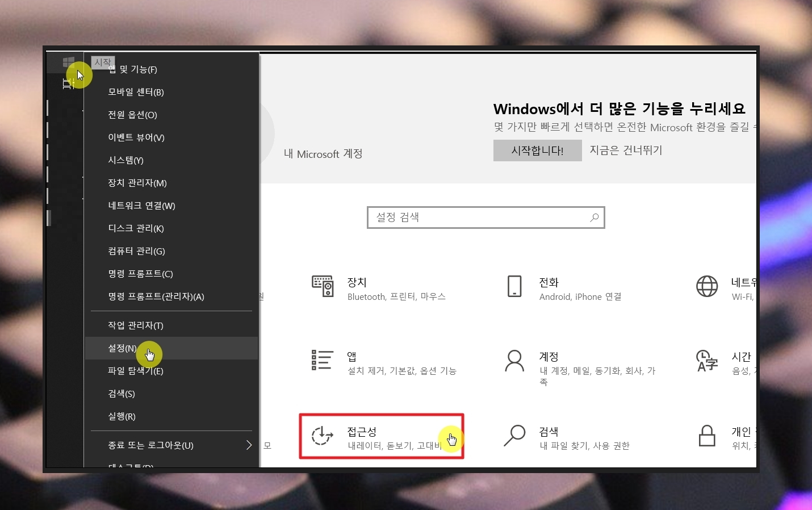This screenshot has height=510, width=812.
Task: Open 장치 settings category title
Action: tap(357, 282)
